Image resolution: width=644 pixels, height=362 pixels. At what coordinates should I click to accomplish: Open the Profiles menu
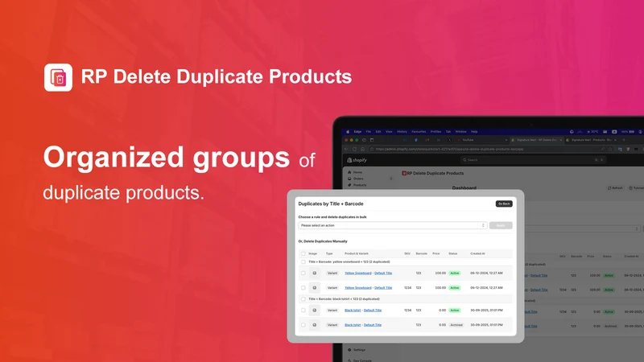436,132
